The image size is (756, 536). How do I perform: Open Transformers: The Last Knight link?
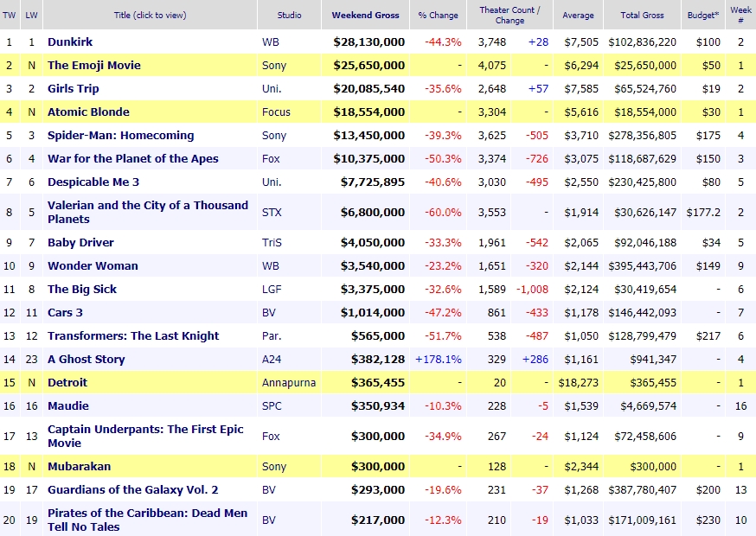point(133,336)
